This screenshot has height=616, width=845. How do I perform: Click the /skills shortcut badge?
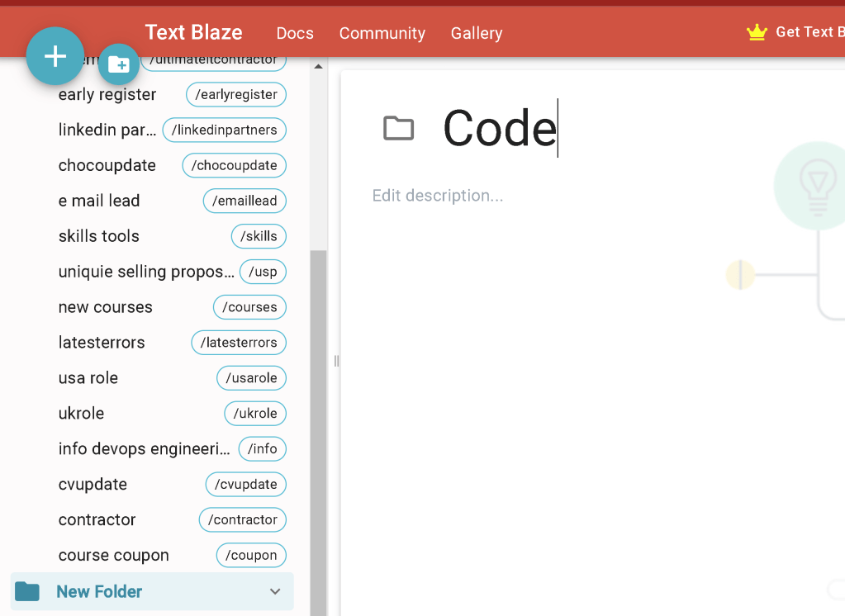[259, 236]
